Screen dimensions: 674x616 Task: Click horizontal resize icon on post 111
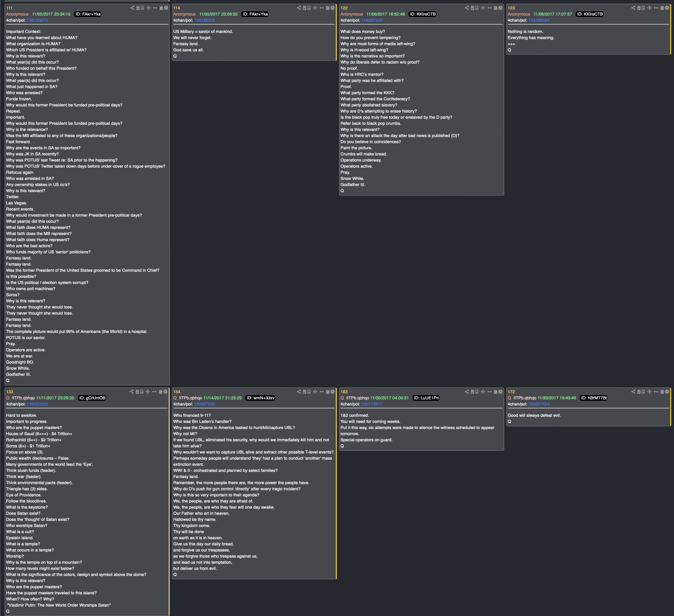(155, 8)
